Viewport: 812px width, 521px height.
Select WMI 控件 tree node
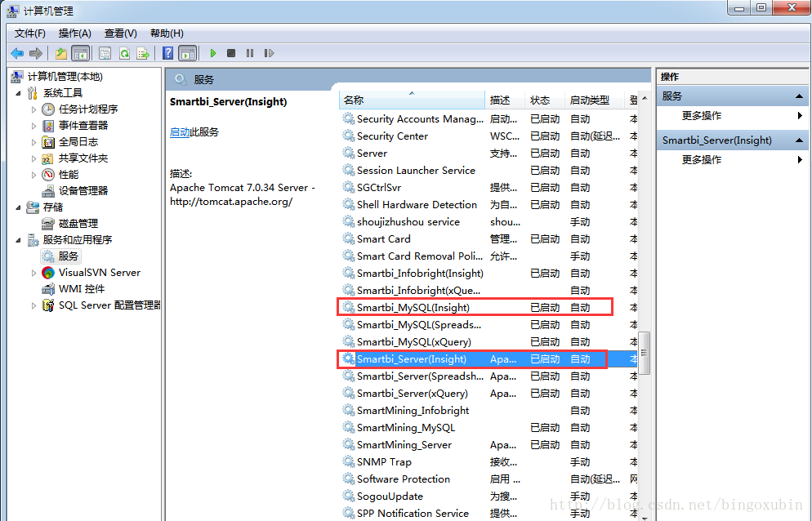point(82,289)
